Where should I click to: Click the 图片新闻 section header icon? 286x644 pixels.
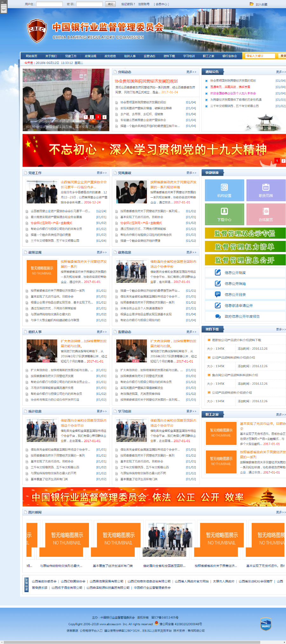[x=26, y=512]
